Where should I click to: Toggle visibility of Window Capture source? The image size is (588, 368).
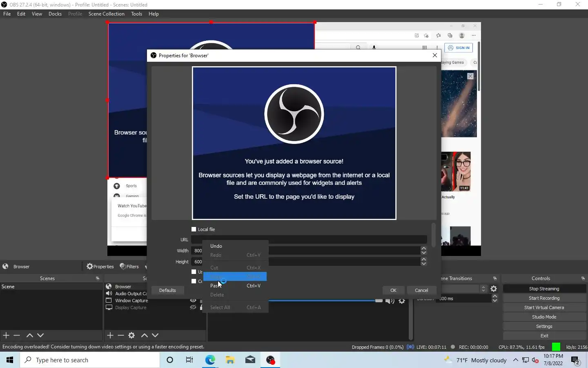point(193,301)
